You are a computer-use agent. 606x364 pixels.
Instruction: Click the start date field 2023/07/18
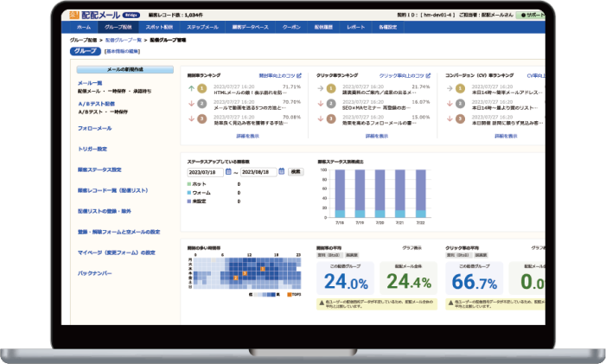click(205, 171)
